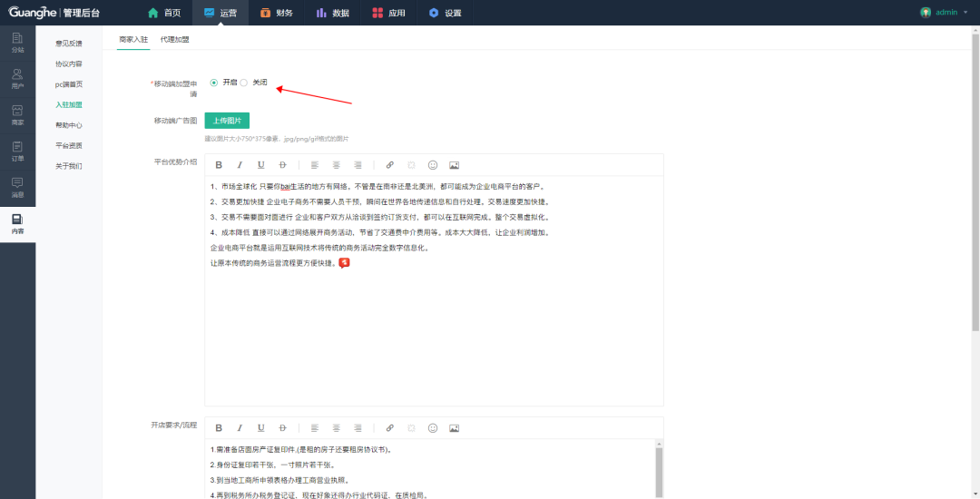Image resolution: width=980 pixels, height=499 pixels.
Task: Click Bold in 平台优势介绍 editor
Action: pyautogui.click(x=219, y=165)
